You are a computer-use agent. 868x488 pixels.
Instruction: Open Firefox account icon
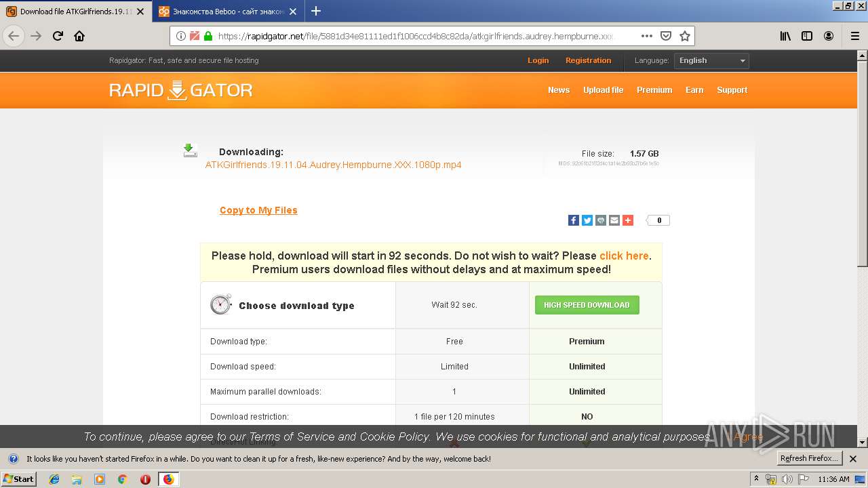[x=829, y=36]
